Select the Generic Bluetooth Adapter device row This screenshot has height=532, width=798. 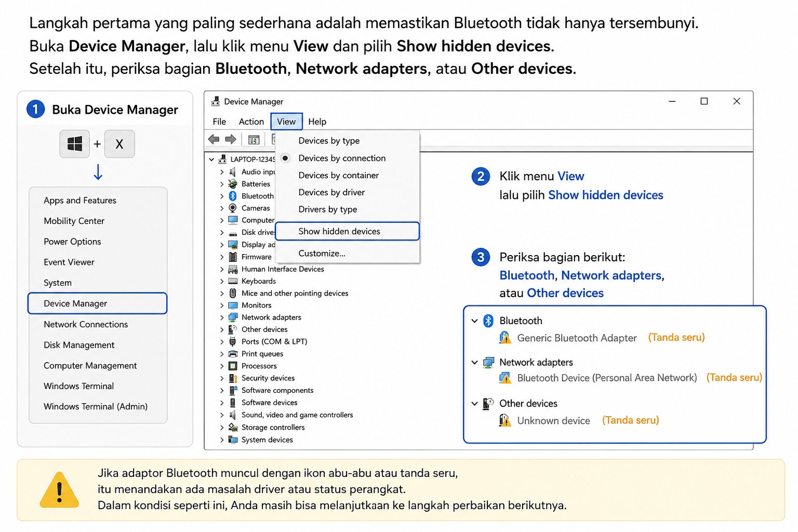pyautogui.click(x=577, y=338)
